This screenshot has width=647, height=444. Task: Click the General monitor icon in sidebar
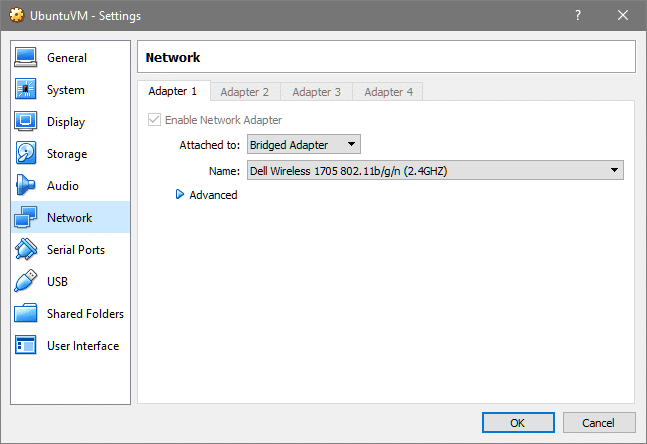[26, 57]
